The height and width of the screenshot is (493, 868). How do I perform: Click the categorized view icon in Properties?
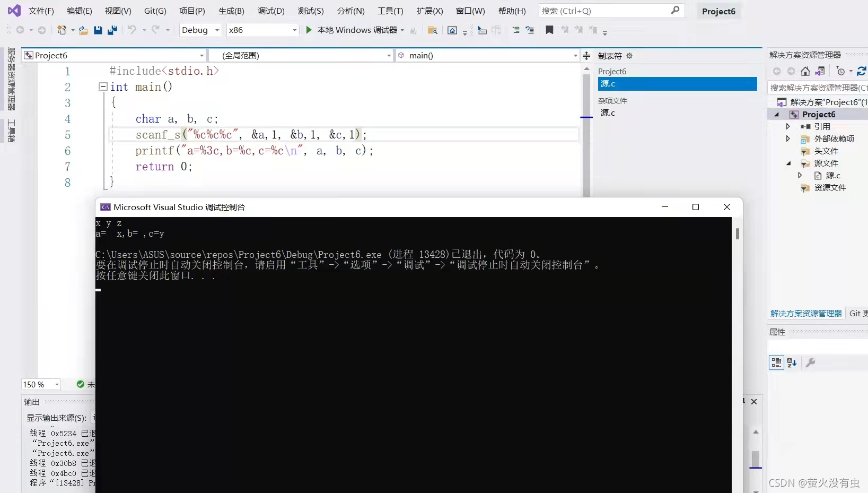point(776,362)
